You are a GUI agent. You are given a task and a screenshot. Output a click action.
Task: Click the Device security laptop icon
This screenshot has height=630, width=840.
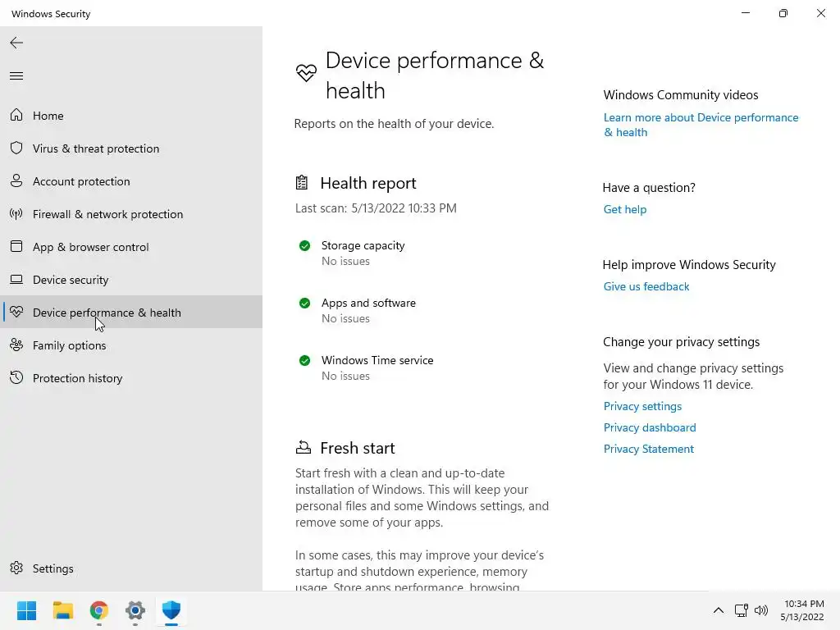pos(16,279)
